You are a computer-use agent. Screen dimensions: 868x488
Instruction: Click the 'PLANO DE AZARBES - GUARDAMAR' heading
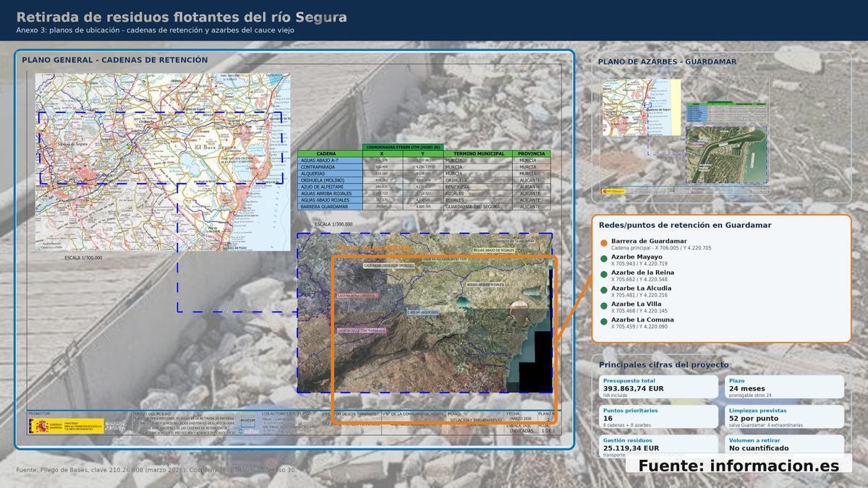pos(667,61)
